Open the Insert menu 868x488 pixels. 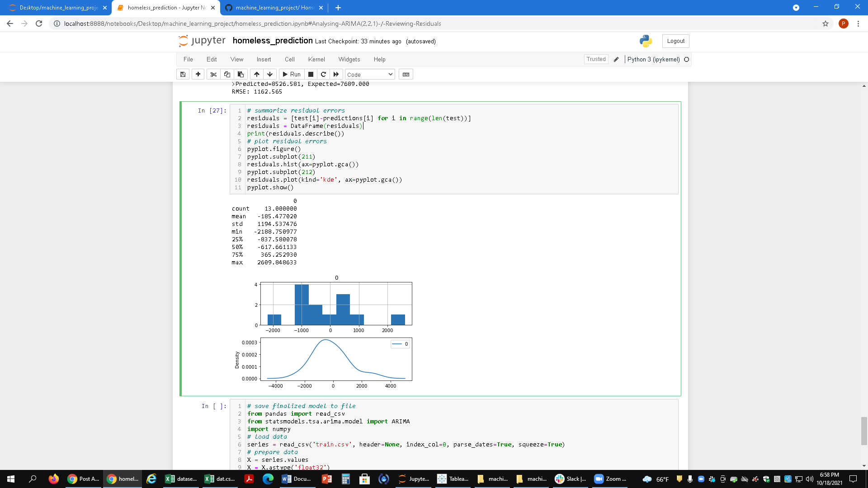pyautogui.click(x=264, y=59)
